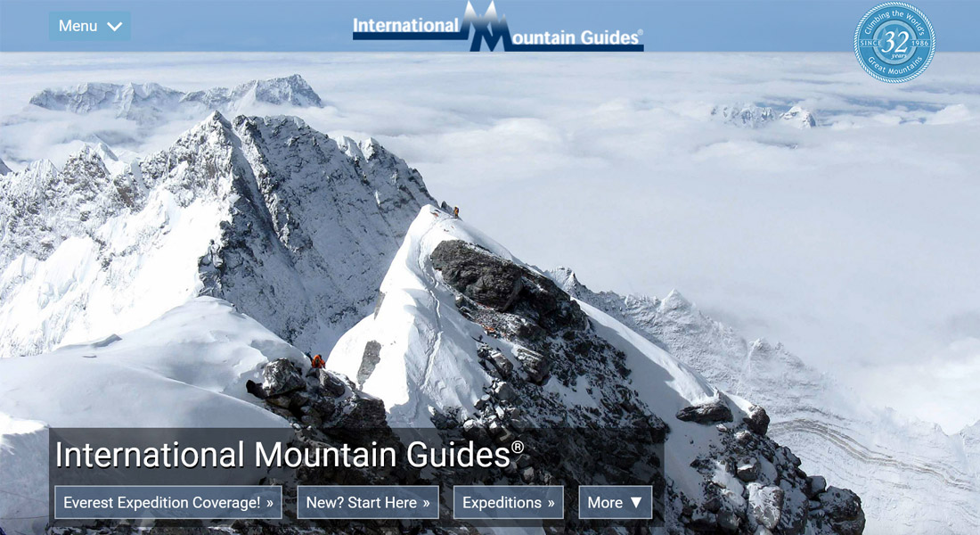This screenshot has width=980, height=535.
Task: Expand the More dropdown button
Action: coord(615,503)
